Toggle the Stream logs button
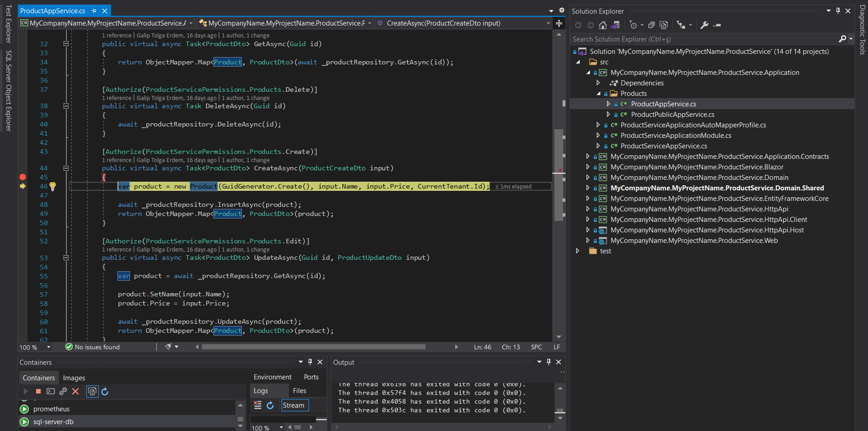Screen dimensions: 868x431 click(x=294, y=405)
